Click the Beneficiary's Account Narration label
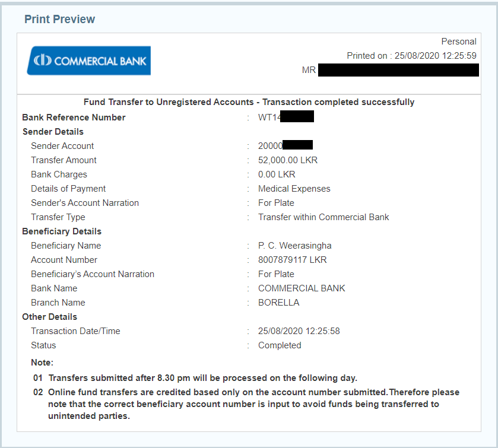The image size is (498, 448). pyautogui.click(x=93, y=274)
